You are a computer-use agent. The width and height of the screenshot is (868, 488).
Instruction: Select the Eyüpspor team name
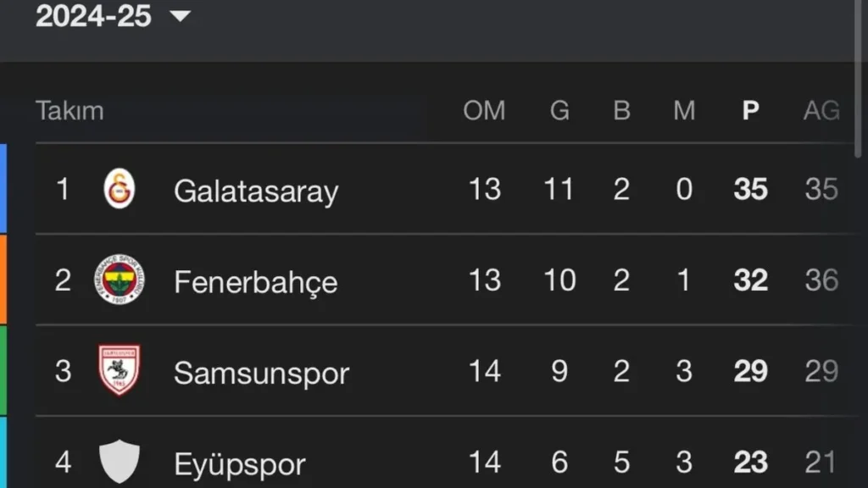point(239,463)
